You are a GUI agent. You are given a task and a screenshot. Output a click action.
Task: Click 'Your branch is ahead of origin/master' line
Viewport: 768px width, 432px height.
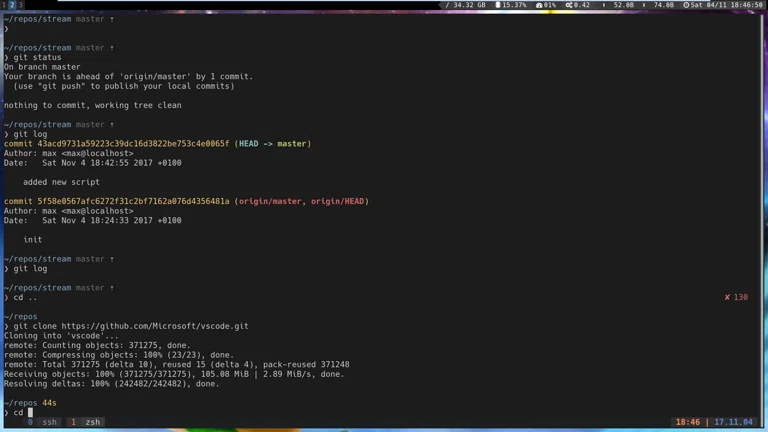128,76
